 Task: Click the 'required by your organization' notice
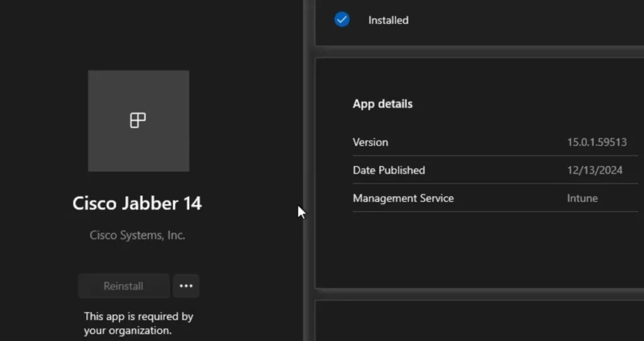coord(139,323)
